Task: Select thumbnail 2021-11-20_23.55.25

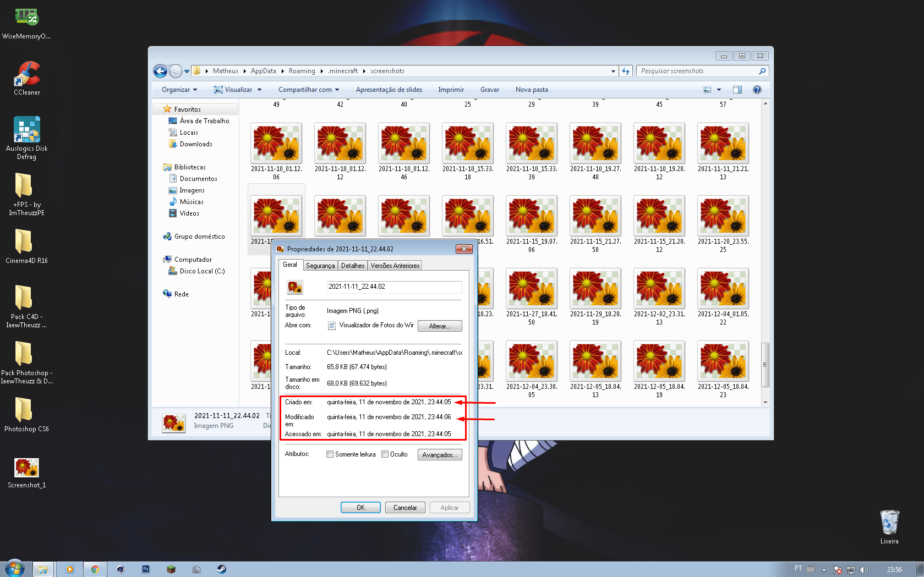Action: coord(723,224)
